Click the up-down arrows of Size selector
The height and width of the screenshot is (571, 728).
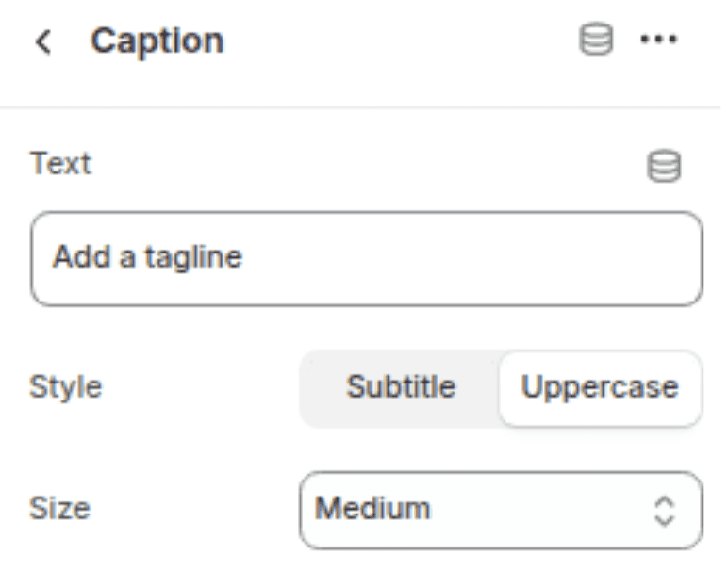click(x=665, y=510)
